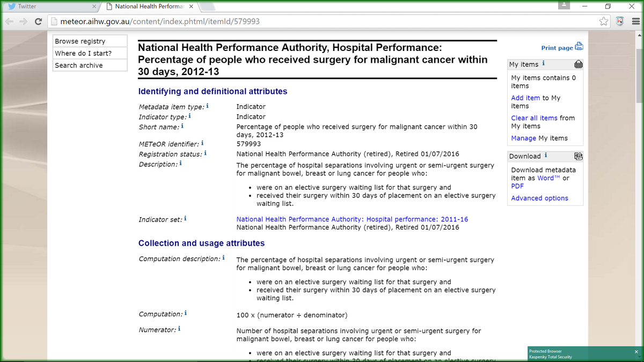Viewport: 644px width, 362px height.
Task: Click the Print page link
Action: point(557,48)
